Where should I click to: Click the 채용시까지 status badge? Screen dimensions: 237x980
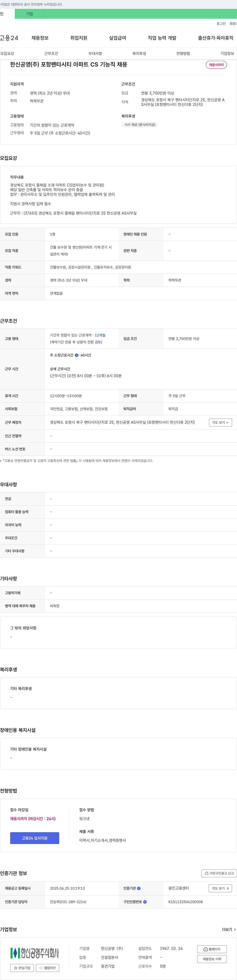click(217, 65)
